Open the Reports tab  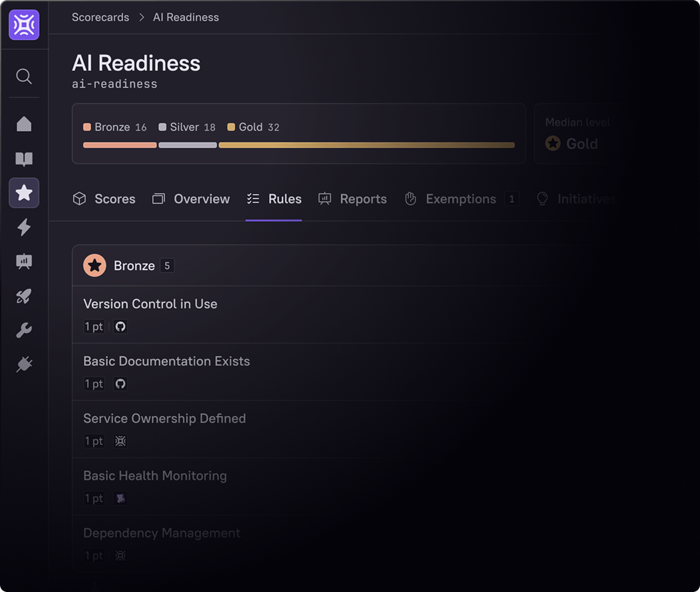[x=352, y=199]
